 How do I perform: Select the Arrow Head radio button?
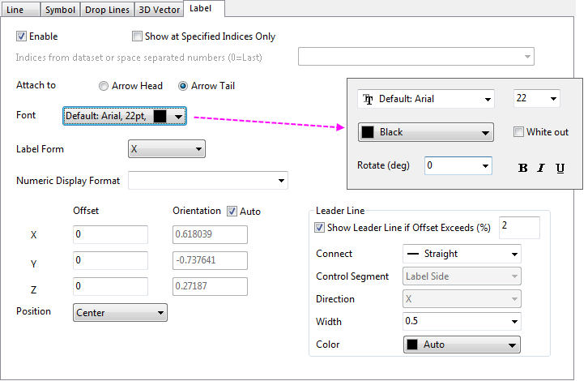tap(104, 86)
